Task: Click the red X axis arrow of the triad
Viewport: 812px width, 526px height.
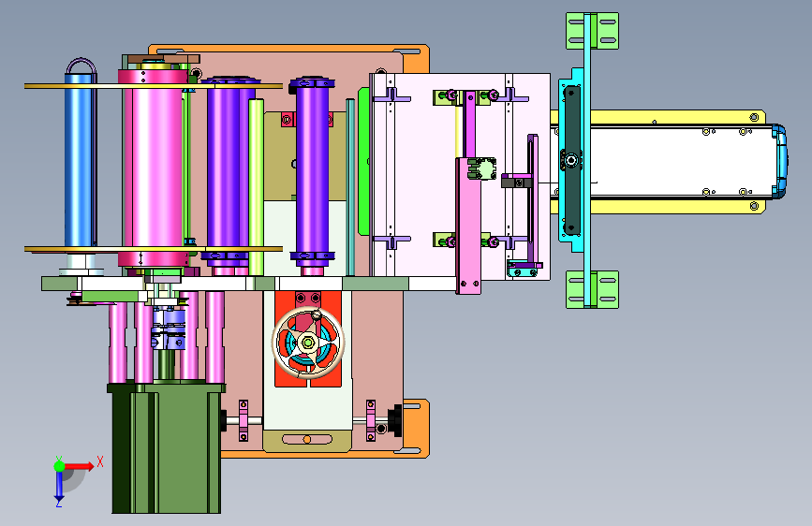Action: pos(80,466)
